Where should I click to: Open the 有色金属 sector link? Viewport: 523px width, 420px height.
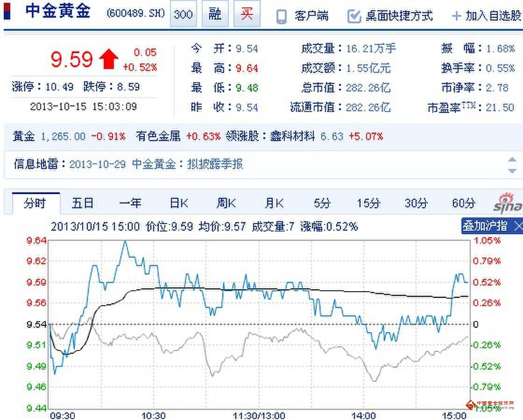158,136
